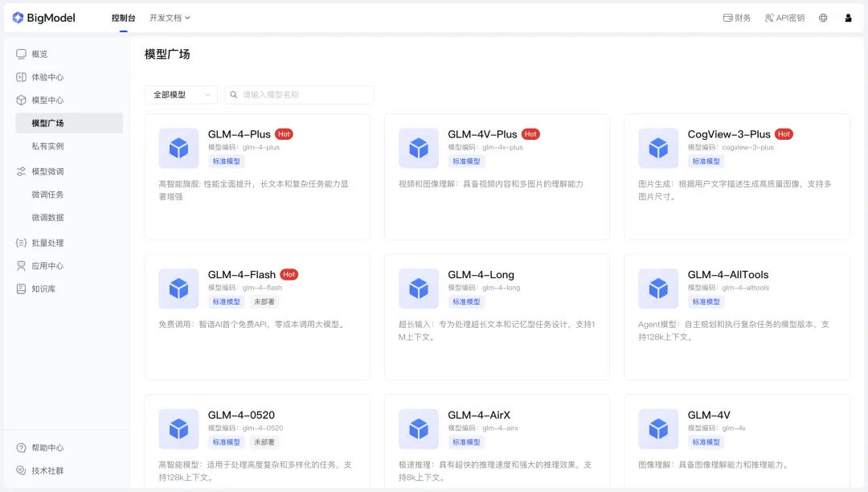Screen dimensions: 868x492
Task: Select 微调任务 in the sidebar
Action: click(47, 195)
